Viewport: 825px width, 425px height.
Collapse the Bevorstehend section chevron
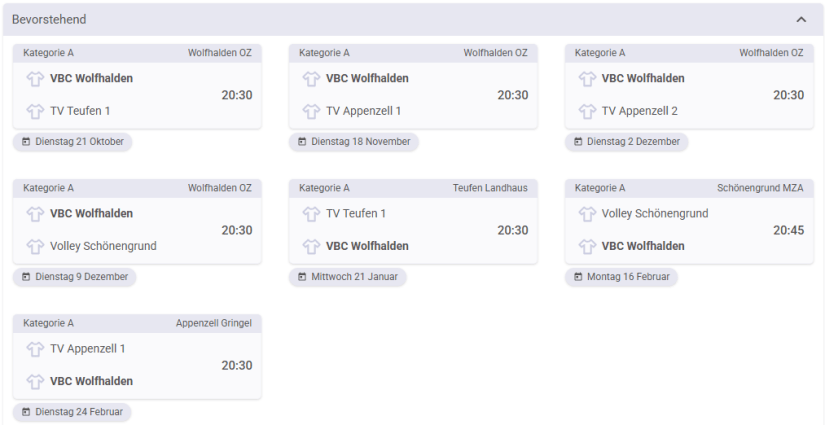pyautogui.click(x=801, y=19)
